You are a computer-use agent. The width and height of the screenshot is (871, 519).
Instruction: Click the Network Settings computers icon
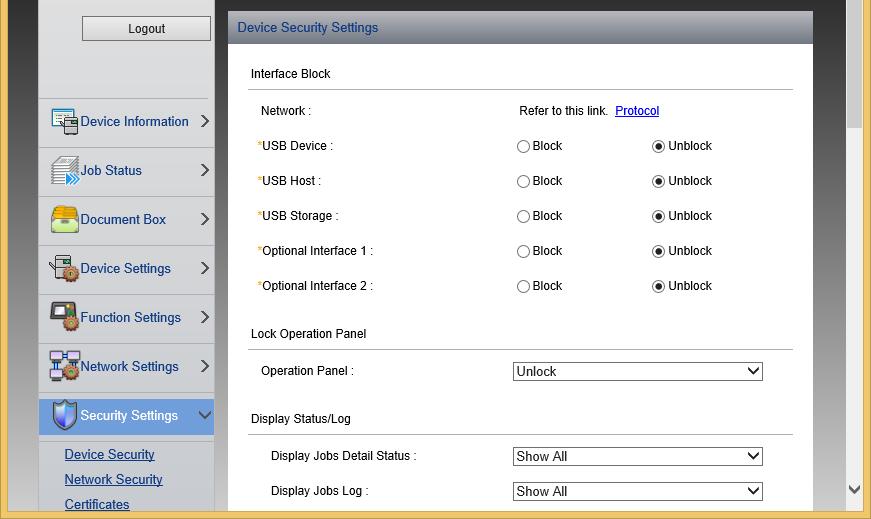[64, 366]
